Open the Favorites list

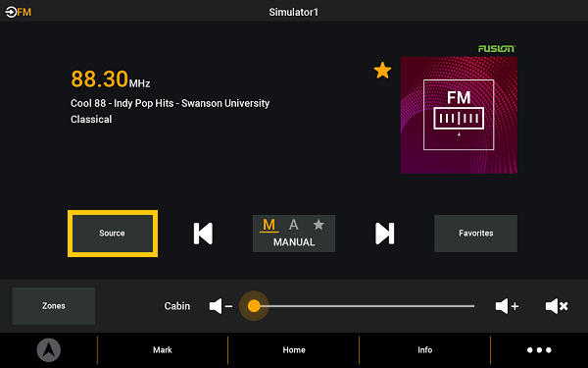click(x=475, y=234)
